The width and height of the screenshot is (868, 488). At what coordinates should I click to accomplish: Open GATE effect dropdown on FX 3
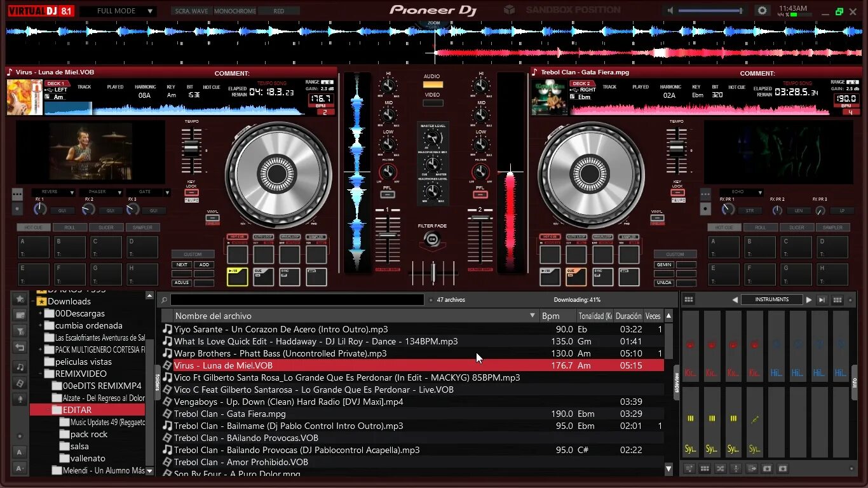click(x=148, y=192)
